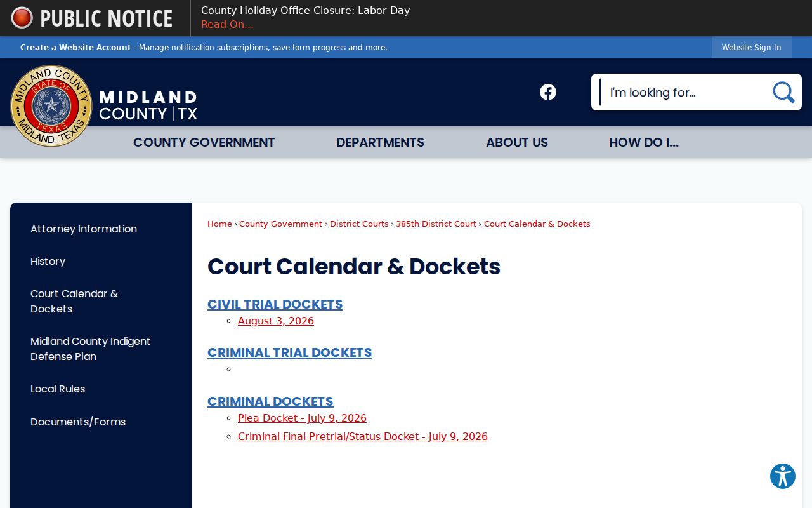Click the Website Sign In button
This screenshot has width=812, height=508.
click(751, 48)
